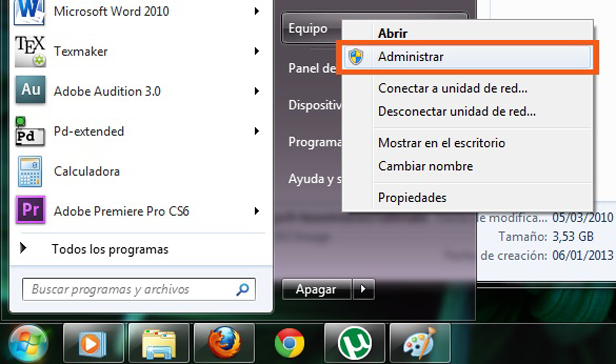
Task: Click the Adobe Premiere Pro Pr icon
Action: (x=30, y=210)
